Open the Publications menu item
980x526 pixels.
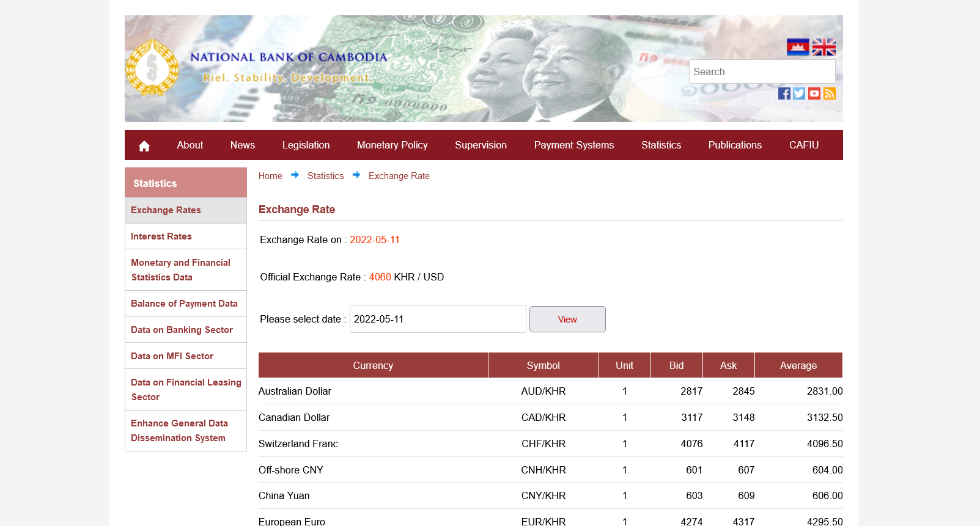coord(734,145)
